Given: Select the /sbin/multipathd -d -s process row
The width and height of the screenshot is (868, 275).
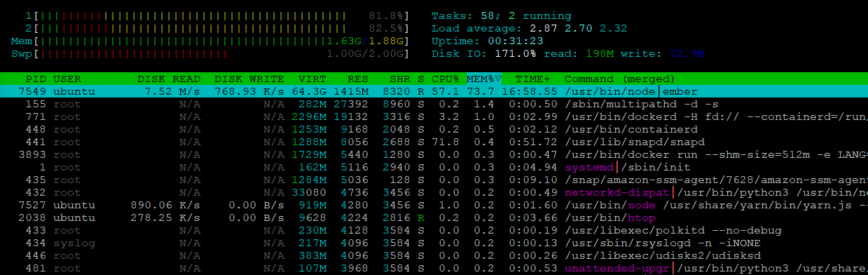Looking at the screenshot, I should click(x=434, y=104).
